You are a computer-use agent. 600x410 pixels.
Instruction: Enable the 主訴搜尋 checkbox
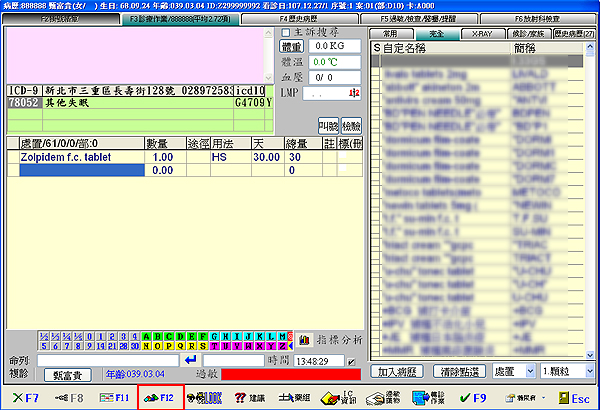pyautogui.click(x=285, y=32)
